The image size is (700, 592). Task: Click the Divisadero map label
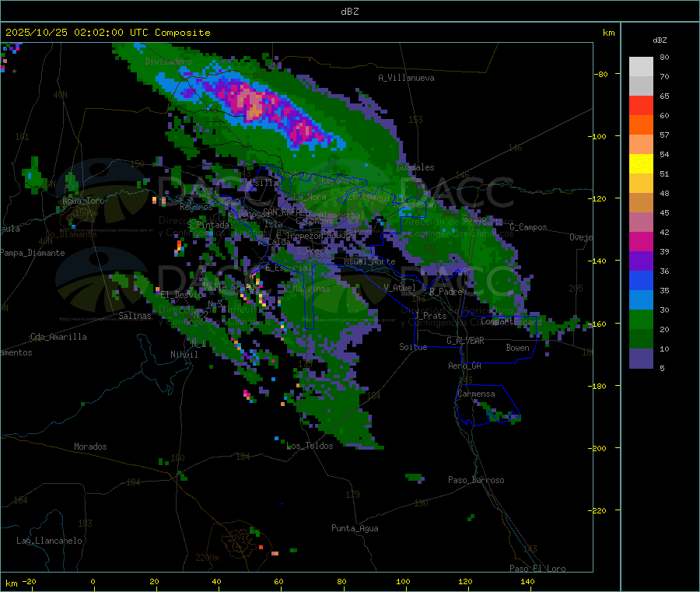168,61
